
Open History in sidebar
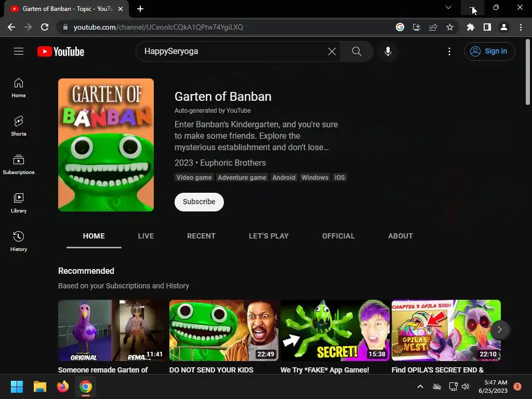(19, 241)
